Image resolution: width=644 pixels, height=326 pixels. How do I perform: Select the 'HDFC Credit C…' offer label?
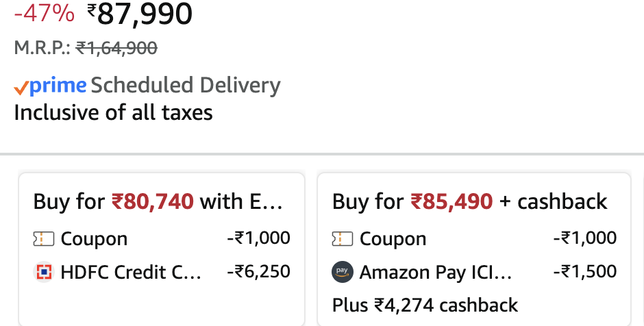click(x=131, y=273)
